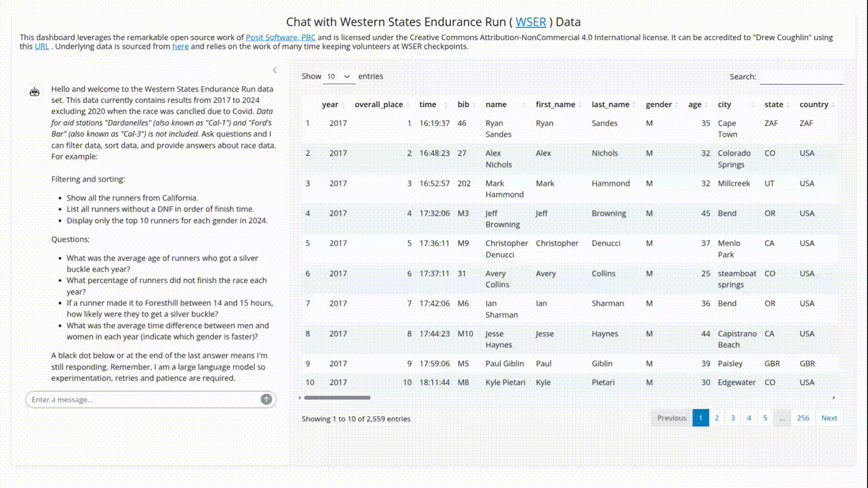
Task: Open the Show entries dropdown
Action: coord(339,77)
